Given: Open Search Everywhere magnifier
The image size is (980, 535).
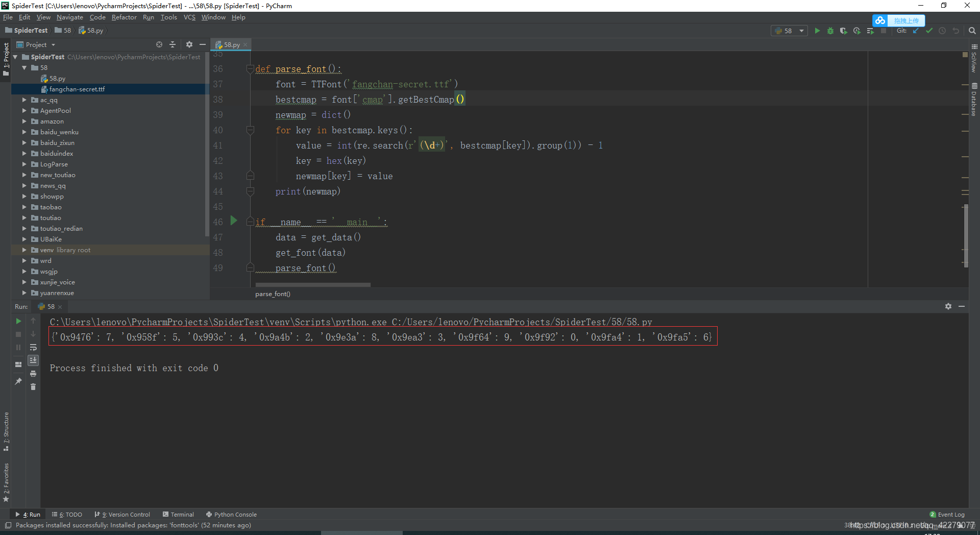Looking at the screenshot, I should click(x=972, y=31).
